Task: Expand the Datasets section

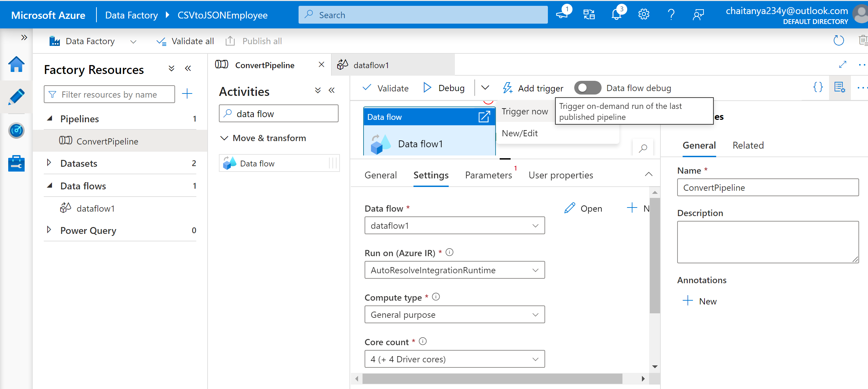Action: pyautogui.click(x=49, y=163)
